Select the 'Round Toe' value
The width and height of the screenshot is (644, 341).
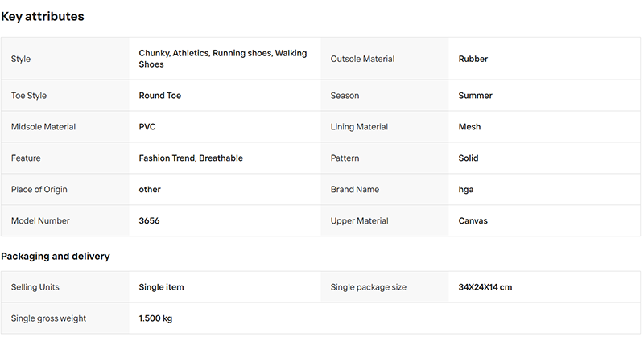coord(159,96)
